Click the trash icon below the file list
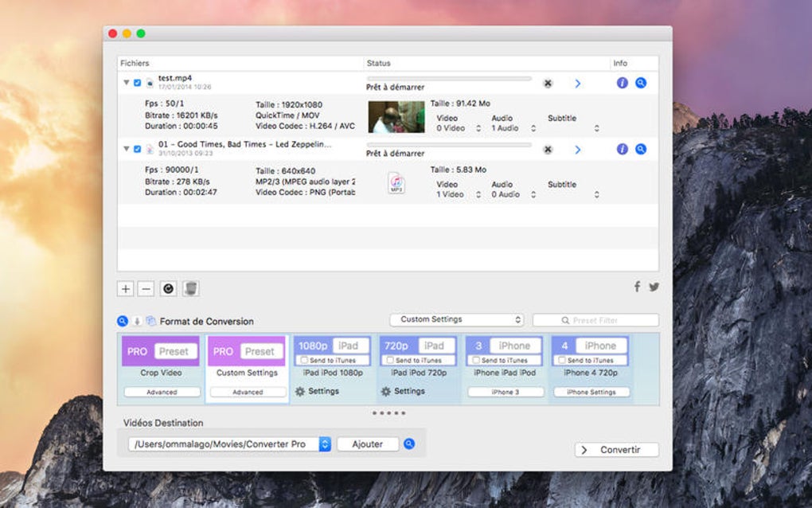This screenshot has width=812, height=508. (x=191, y=288)
